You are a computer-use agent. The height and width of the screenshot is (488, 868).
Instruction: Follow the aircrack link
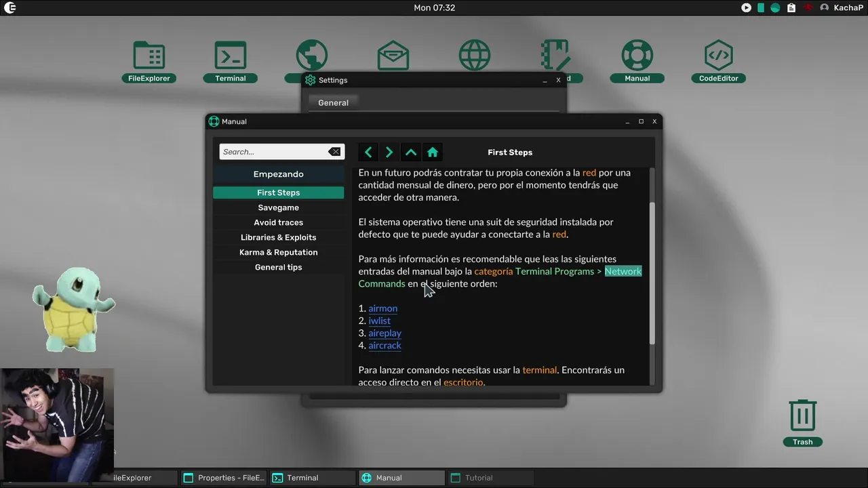385,345
